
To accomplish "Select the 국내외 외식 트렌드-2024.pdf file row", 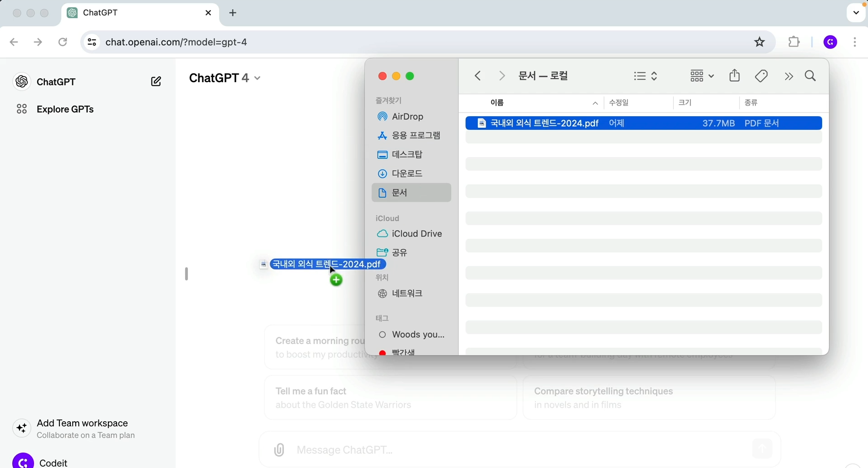I will pyautogui.click(x=643, y=123).
